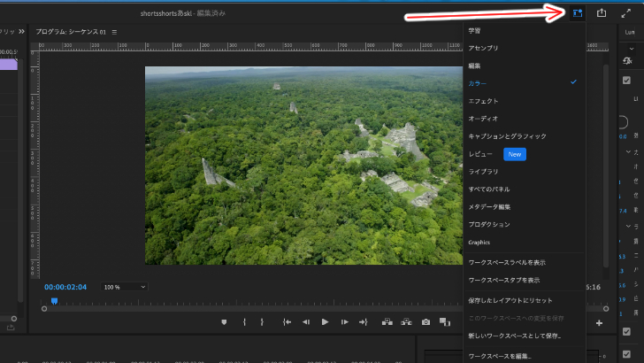Open the 100 % zoom level dropdown

click(x=124, y=287)
